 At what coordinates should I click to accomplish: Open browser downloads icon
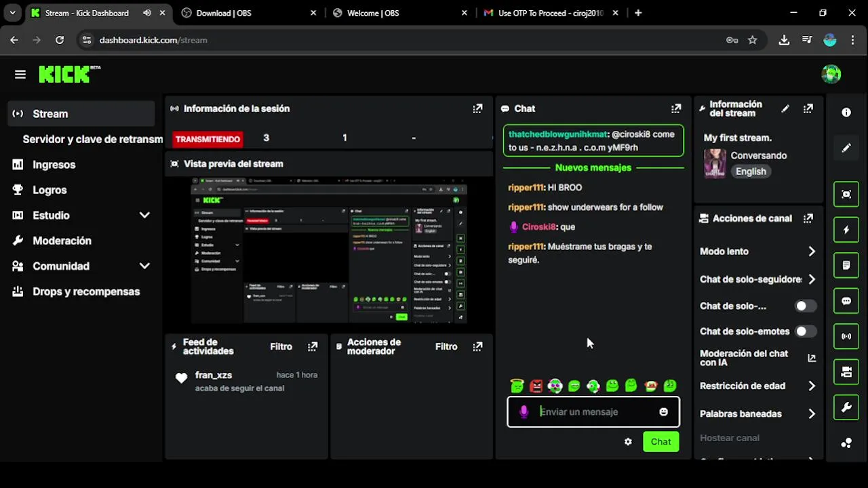784,40
